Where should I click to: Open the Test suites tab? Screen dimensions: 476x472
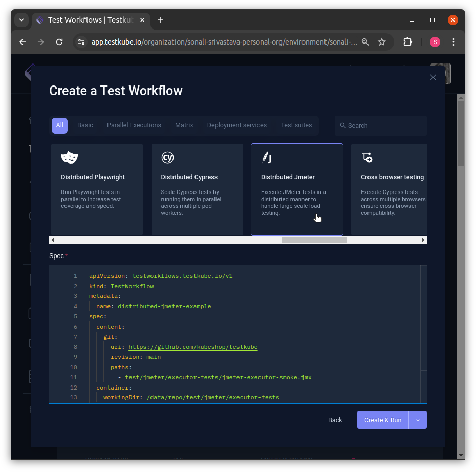(x=296, y=125)
